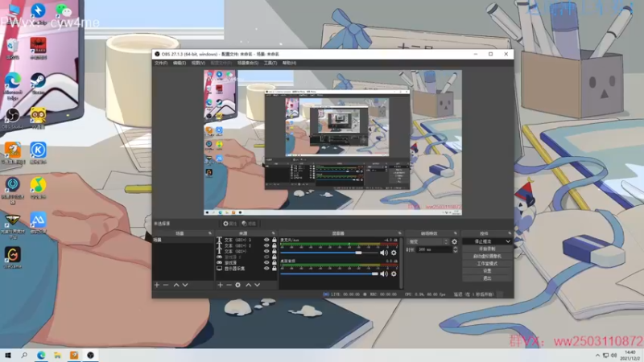Switch to OBS via its taskbar icon
This screenshot has height=362, width=644.
tap(90, 355)
